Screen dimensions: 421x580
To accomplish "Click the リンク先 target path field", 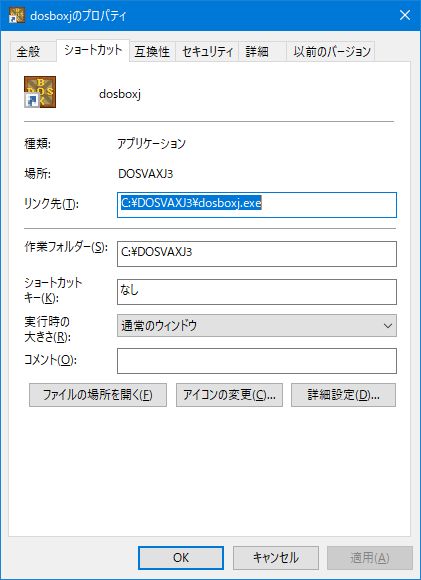I will (257, 205).
